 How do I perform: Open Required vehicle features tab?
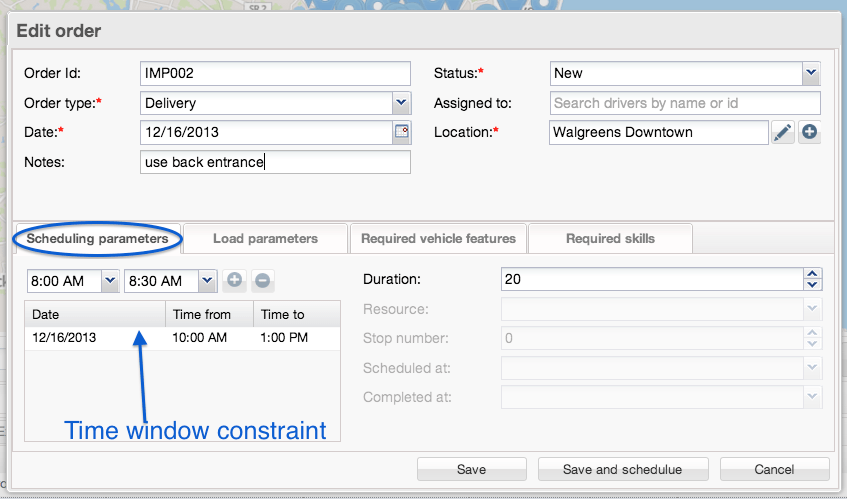(x=438, y=239)
